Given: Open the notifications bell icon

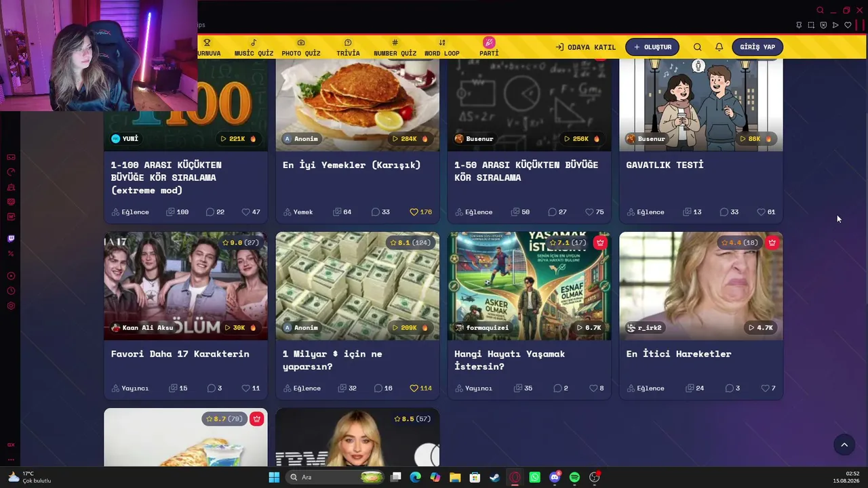Looking at the screenshot, I should pos(719,47).
